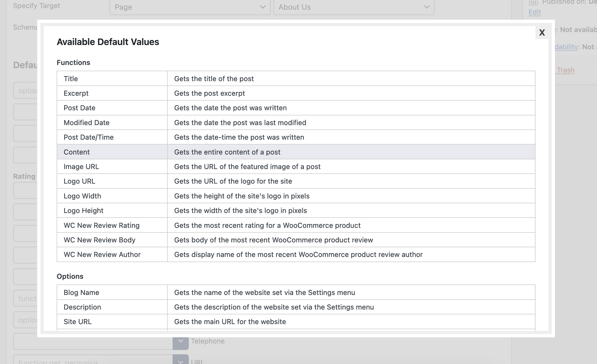Select the Logo Width function row
The image size is (597, 364).
coord(296,196)
